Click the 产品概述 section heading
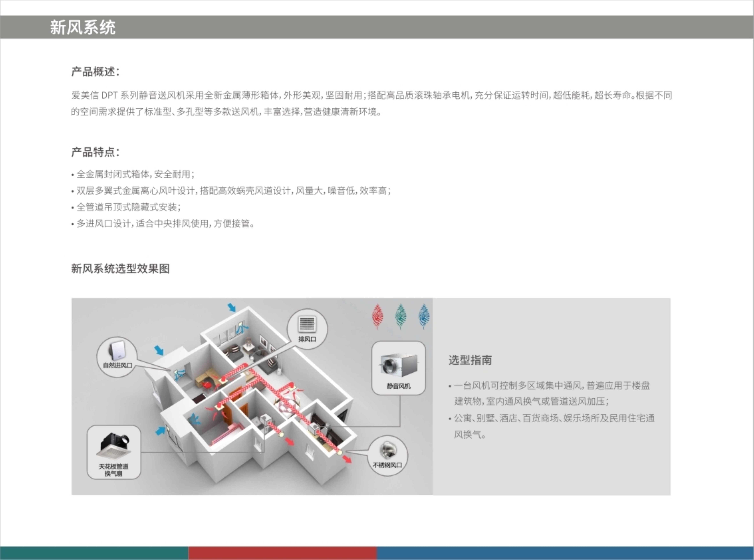 point(95,72)
